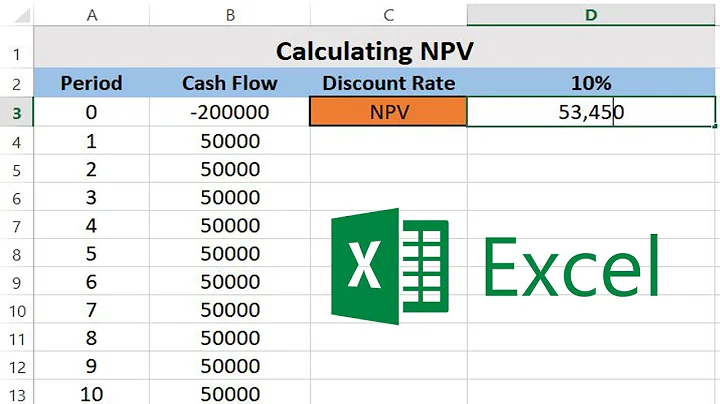Select highlighted row header 3
The height and width of the screenshot is (404, 720).
pyautogui.click(x=17, y=112)
